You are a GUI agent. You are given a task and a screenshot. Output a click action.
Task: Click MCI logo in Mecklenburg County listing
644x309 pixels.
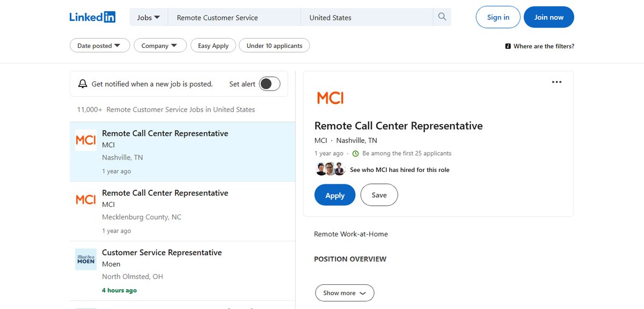(86, 199)
